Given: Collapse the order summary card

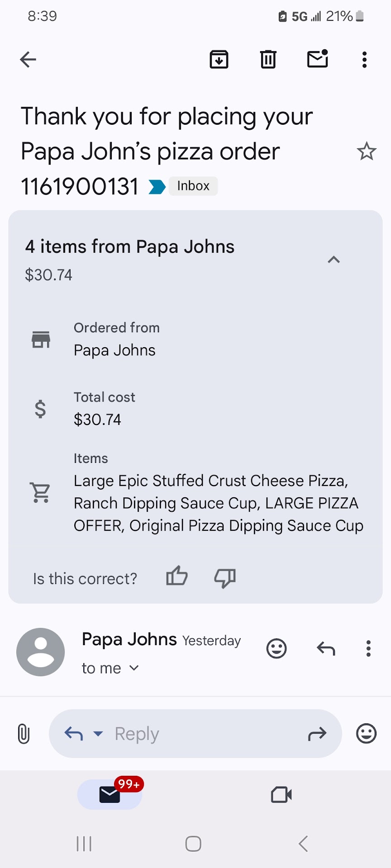Looking at the screenshot, I should (x=334, y=259).
